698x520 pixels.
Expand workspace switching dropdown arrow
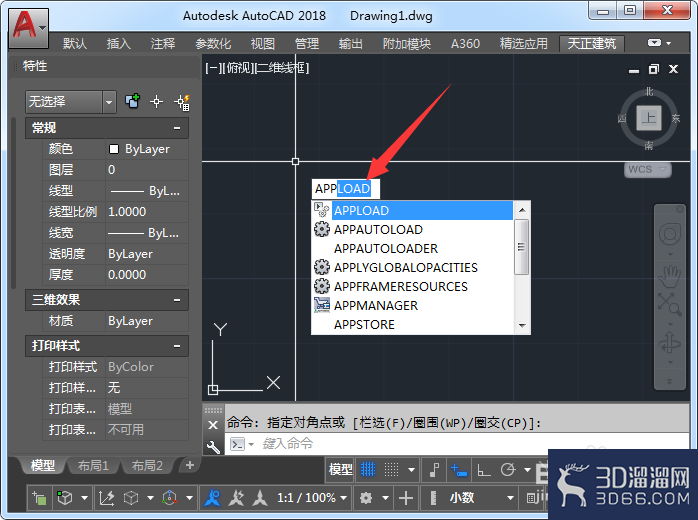pos(386,498)
